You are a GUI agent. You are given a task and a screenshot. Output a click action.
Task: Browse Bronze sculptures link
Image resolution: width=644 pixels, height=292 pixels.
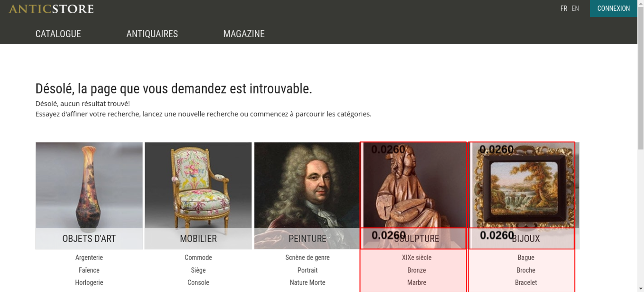(417, 270)
